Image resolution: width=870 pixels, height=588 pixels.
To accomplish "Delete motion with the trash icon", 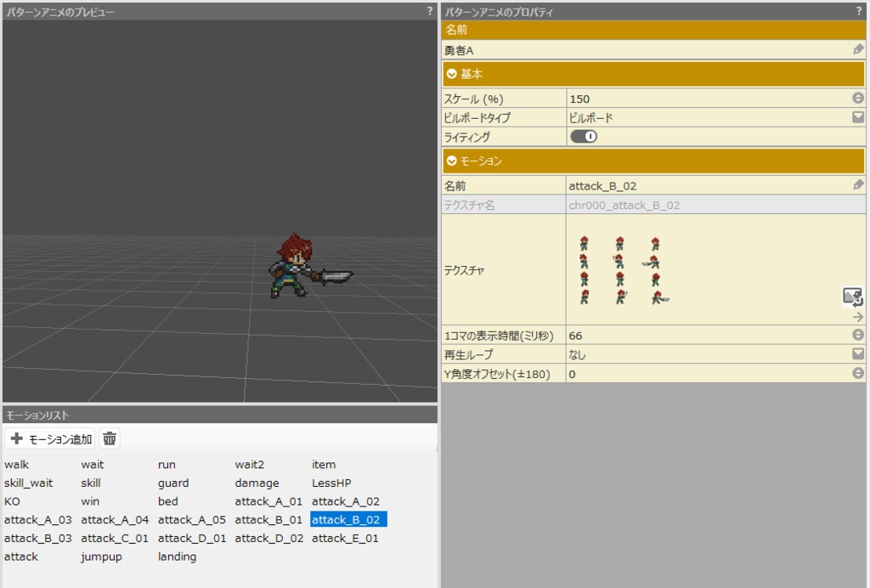I will pyautogui.click(x=110, y=438).
